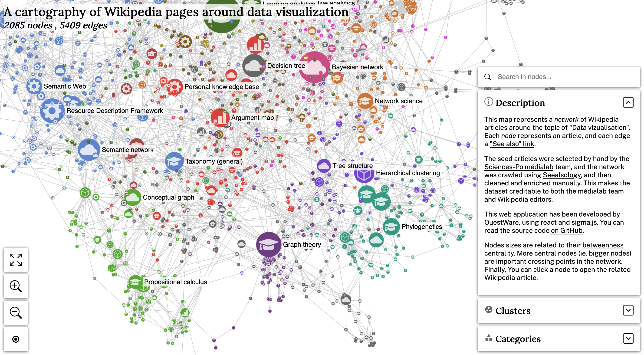This screenshot has width=644, height=355.
Task: Select the Phylogenetics cluster node
Action: (391, 227)
